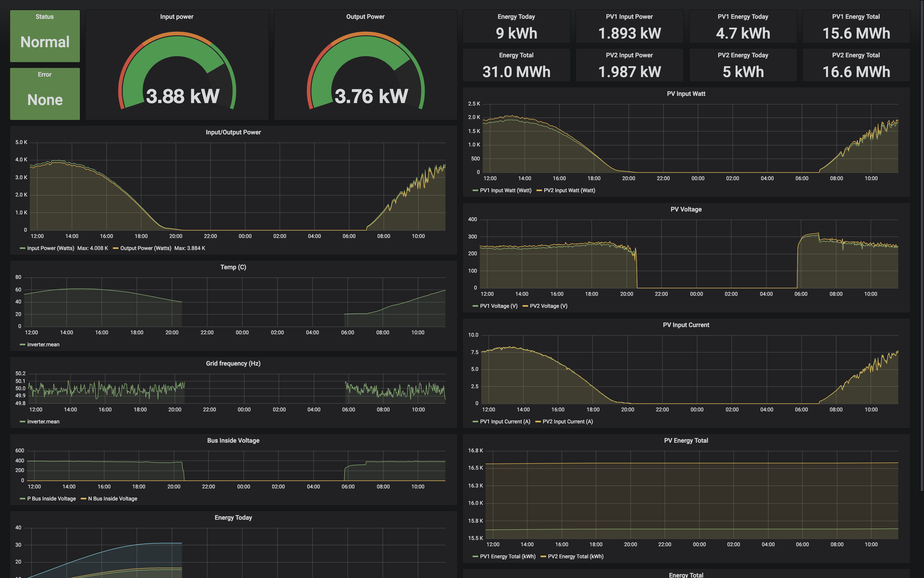Open the Energy Today graph title below Bus Voltage
Viewport: 924px width, 578px height.
point(233,518)
